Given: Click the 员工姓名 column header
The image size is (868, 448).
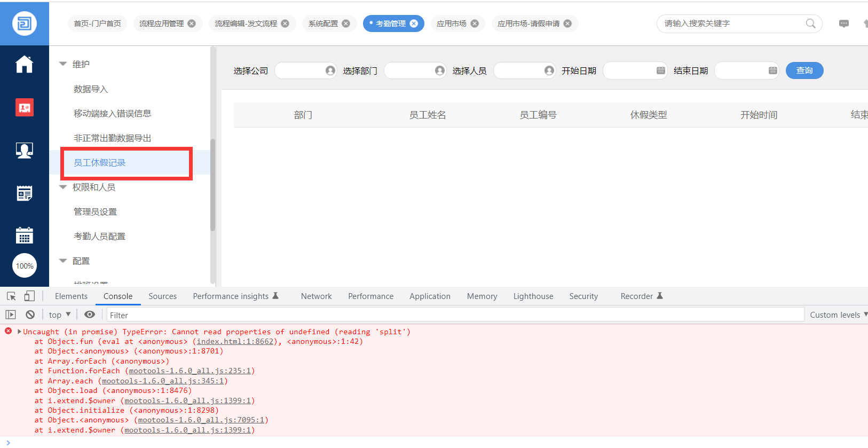Looking at the screenshot, I should coord(428,115).
